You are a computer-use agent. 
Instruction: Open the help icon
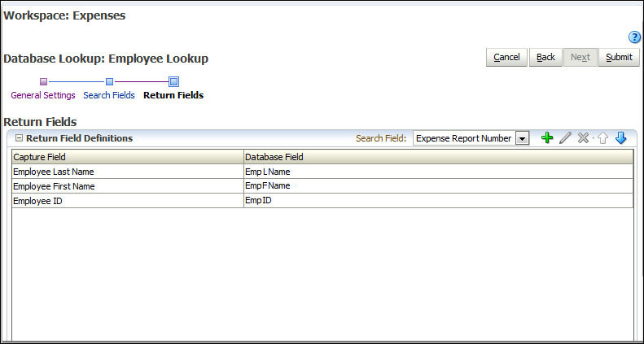pyautogui.click(x=634, y=37)
